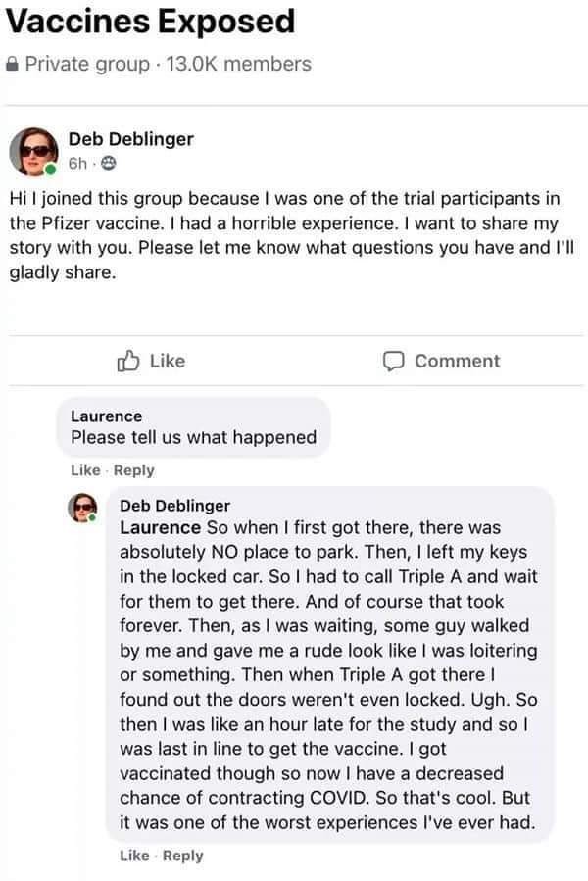Click the group audience icon beside 6h
Screen dimensions: 588x881
[109, 164]
